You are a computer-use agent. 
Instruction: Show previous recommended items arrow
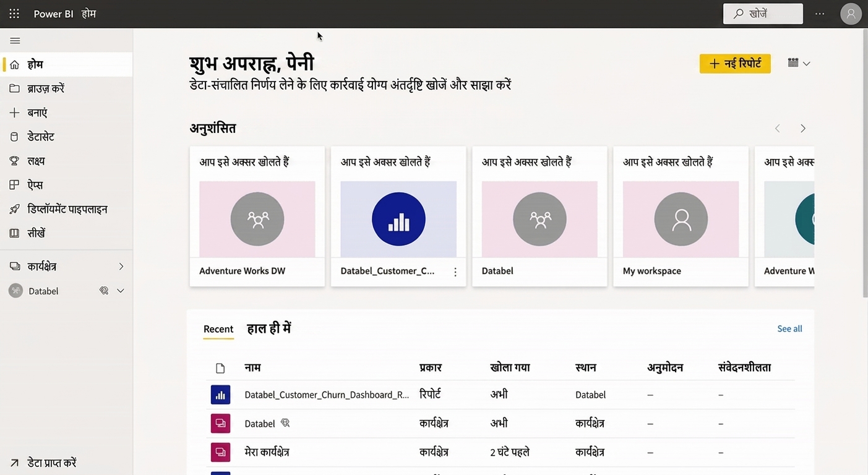click(x=778, y=129)
